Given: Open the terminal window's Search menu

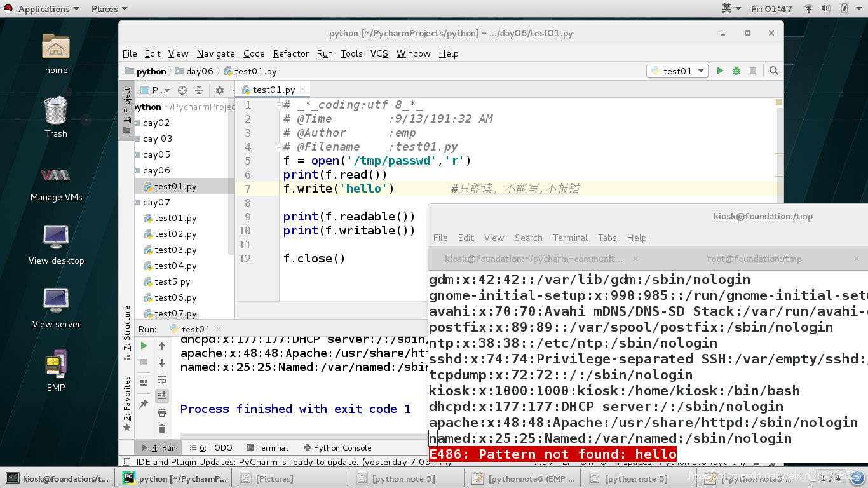Looking at the screenshot, I should [528, 238].
